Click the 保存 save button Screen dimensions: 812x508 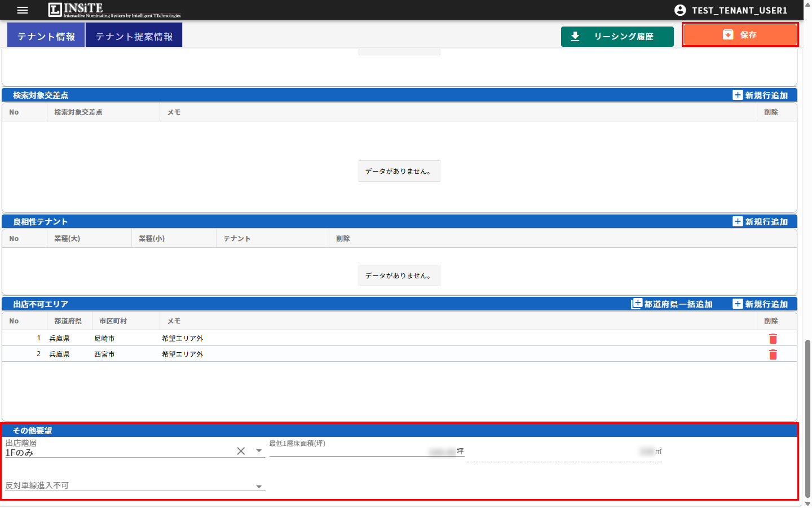click(739, 34)
